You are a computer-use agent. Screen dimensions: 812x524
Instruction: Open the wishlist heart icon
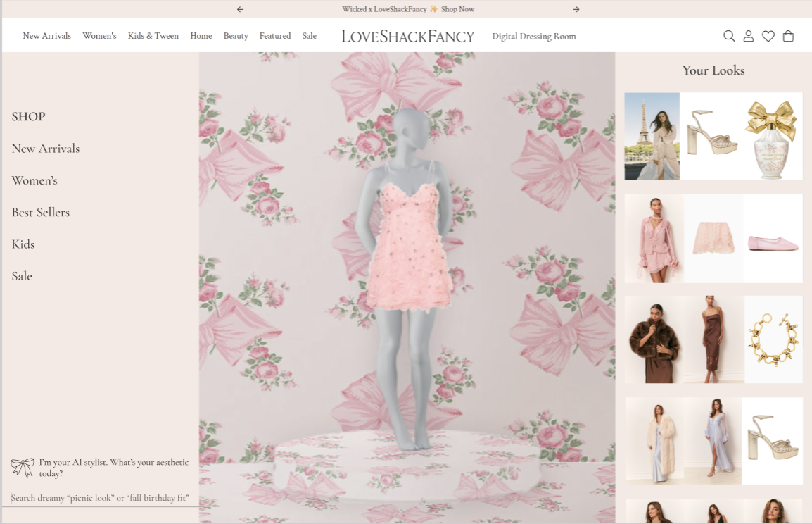(x=768, y=36)
